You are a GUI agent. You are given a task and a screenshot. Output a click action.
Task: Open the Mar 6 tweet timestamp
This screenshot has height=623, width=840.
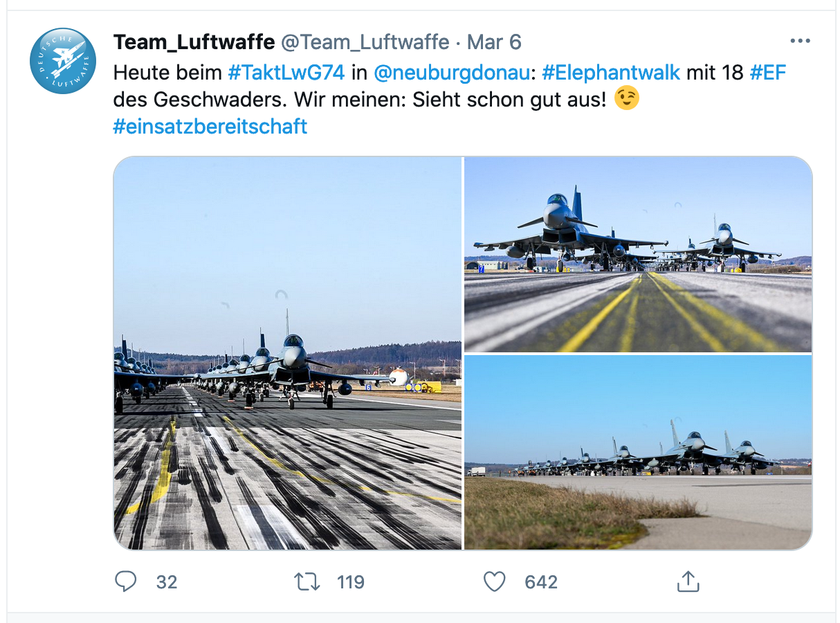coord(494,42)
